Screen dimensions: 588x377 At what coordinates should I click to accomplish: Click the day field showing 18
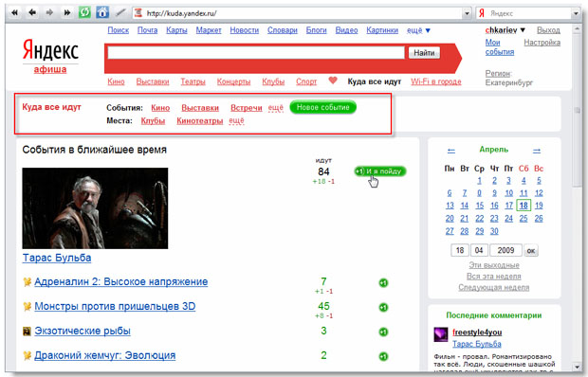[460, 250]
